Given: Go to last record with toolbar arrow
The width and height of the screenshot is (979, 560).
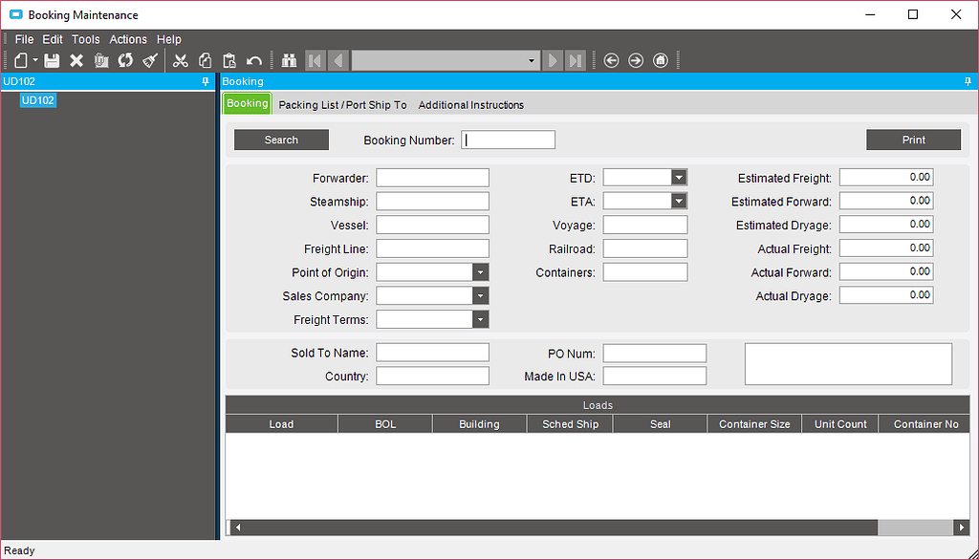Looking at the screenshot, I should coord(575,59).
